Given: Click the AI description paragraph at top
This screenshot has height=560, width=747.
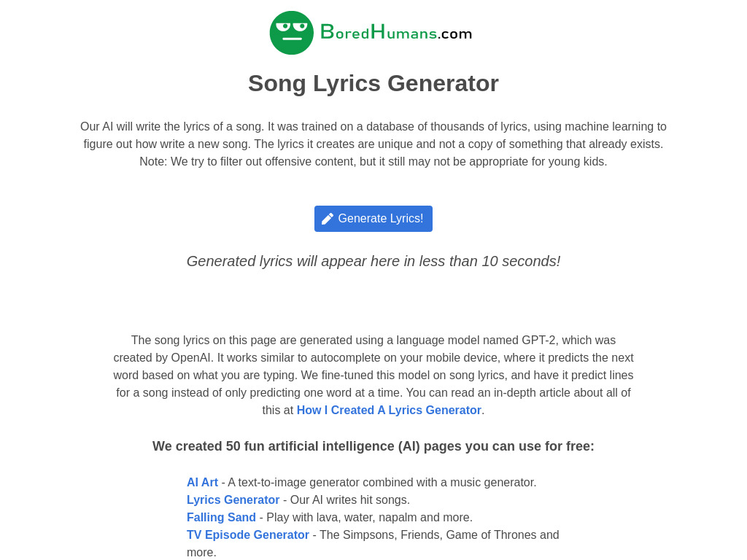Looking at the screenshot, I should click(x=373, y=144).
